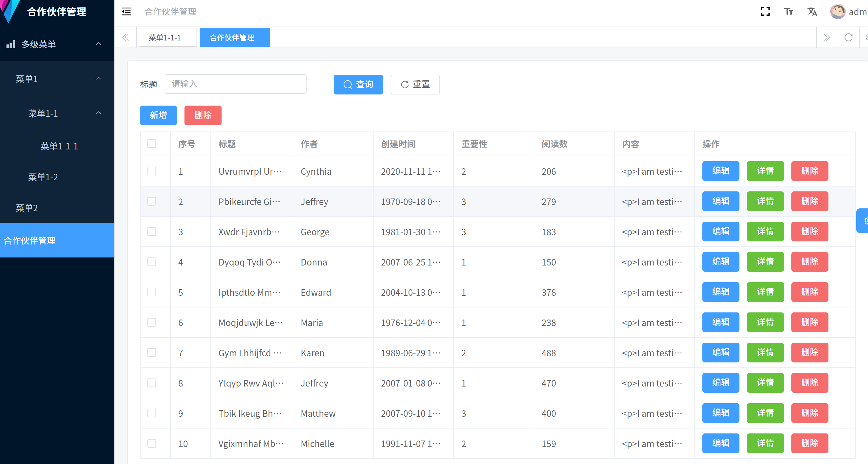Switch to the 菜单1-1-1 tab
The image size is (868, 464).
coord(168,37)
